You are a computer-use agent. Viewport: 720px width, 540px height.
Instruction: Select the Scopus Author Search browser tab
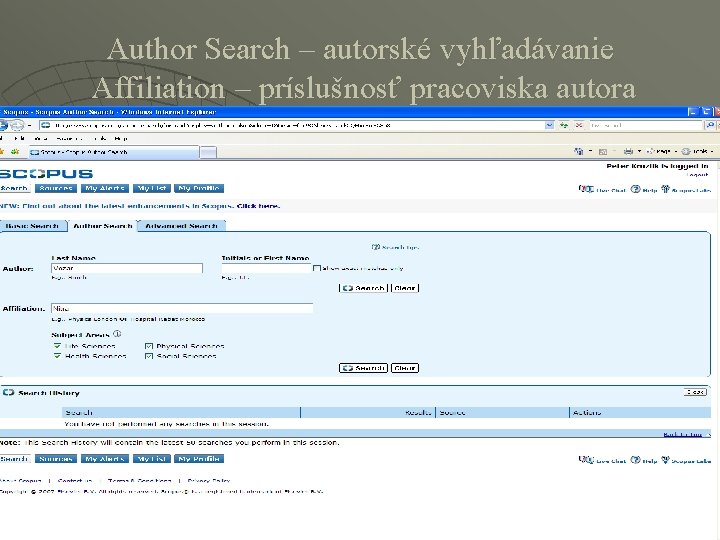tap(114, 152)
